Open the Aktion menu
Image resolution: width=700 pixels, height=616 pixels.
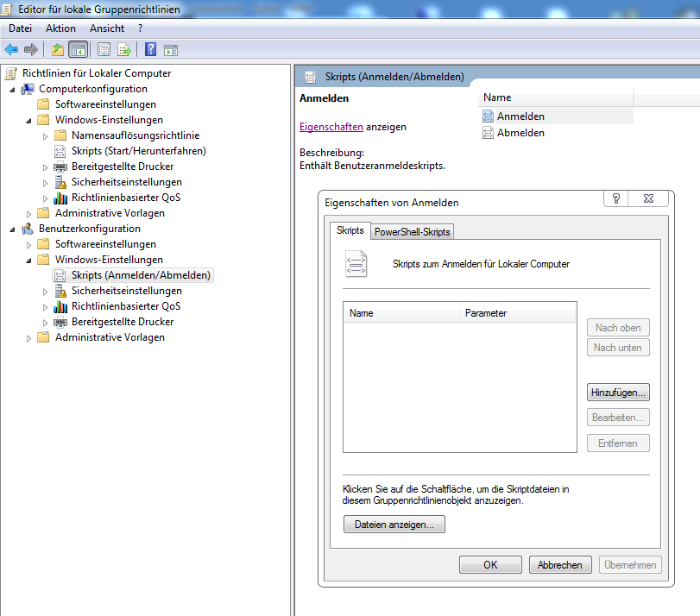click(x=60, y=28)
